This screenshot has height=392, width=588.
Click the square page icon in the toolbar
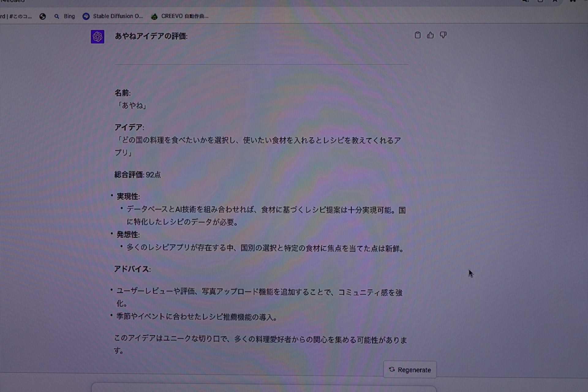tap(540, 1)
